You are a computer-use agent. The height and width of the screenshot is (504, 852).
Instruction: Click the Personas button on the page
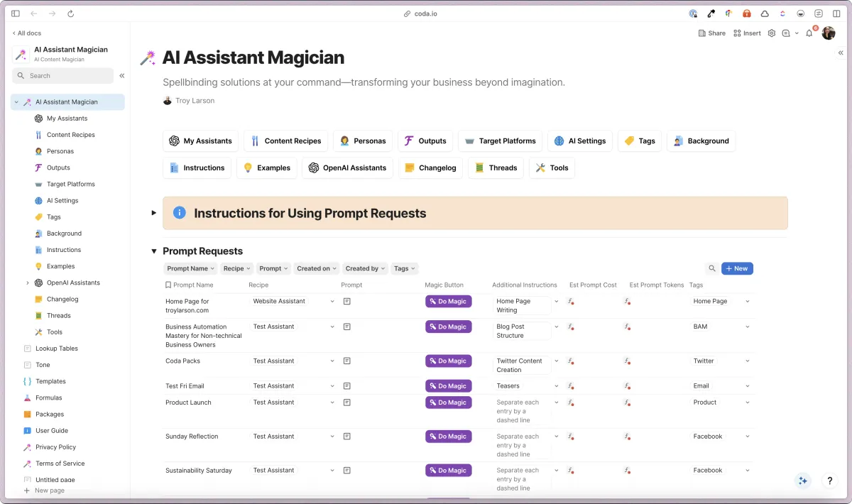coord(363,141)
